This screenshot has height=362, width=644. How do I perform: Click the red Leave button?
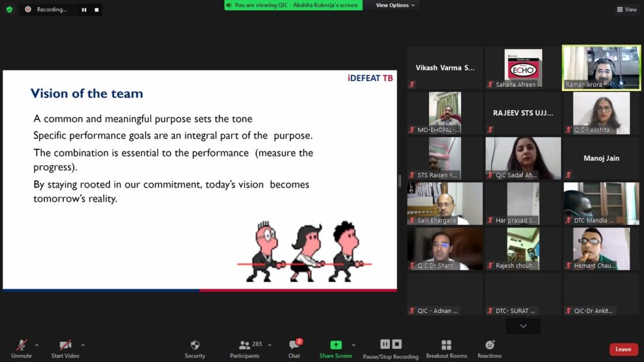(623, 349)
